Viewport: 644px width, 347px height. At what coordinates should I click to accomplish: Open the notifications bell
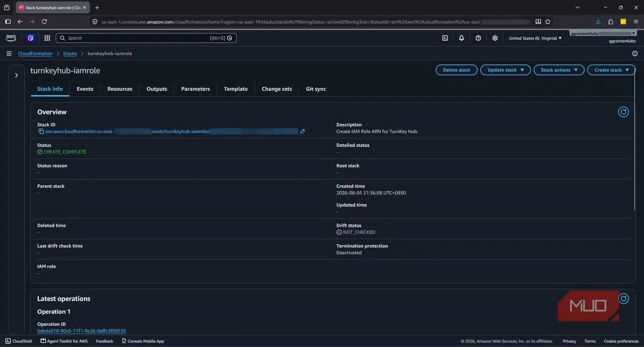point(461,38)
